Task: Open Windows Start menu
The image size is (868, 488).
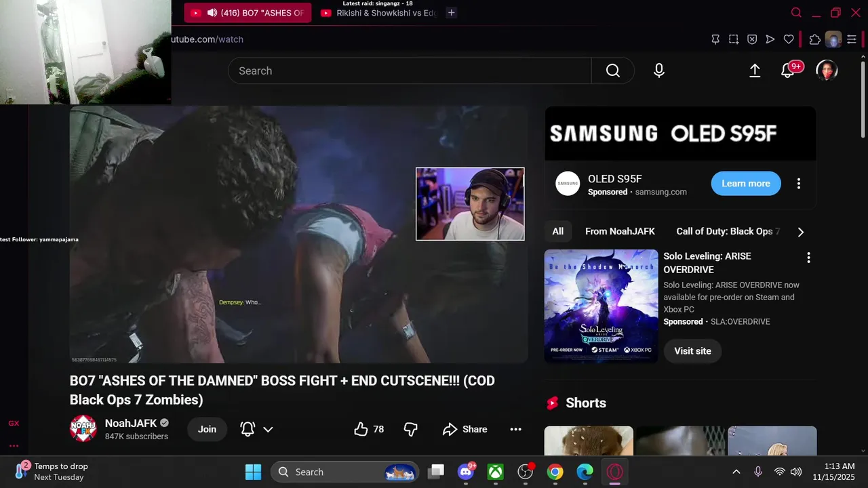Action: tap(253, 472)
